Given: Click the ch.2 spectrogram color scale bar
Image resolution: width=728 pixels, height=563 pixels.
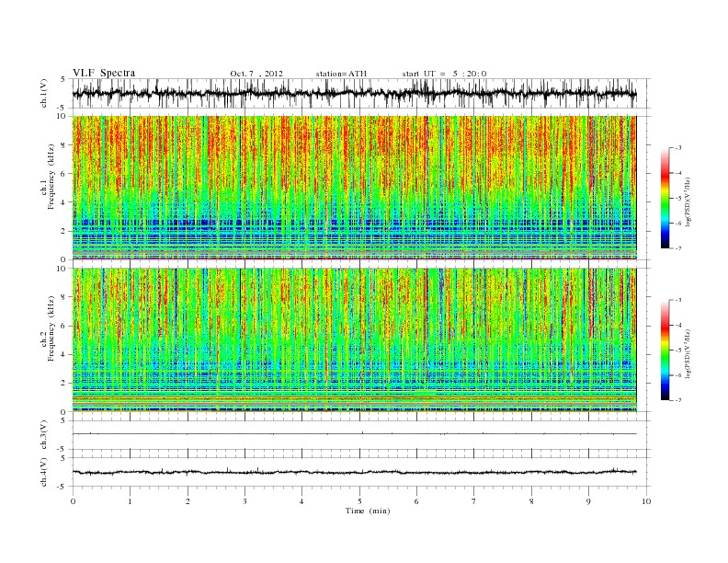Looking at the screenshot, I should click(x=665, y=350).
